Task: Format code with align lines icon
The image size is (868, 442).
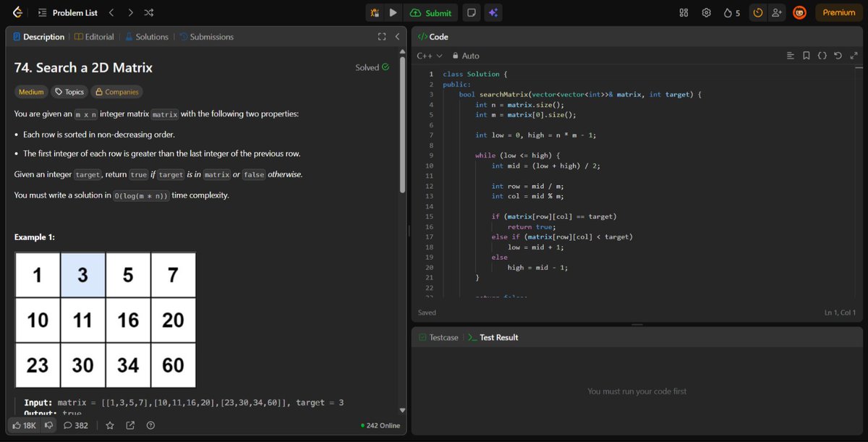Action: [x=791, y=56]
